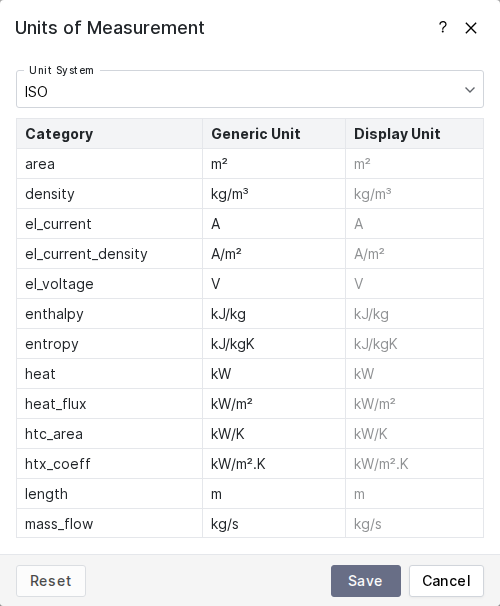Reset units to defaults
The height and width of the screenshot is (606, 500).
(x=51, y=581)
